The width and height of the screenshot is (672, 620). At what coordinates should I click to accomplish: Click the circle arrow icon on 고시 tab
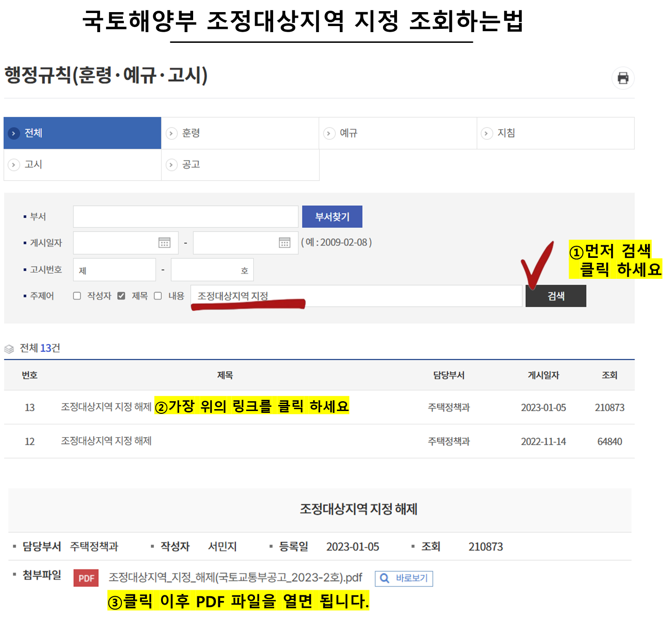14,165
